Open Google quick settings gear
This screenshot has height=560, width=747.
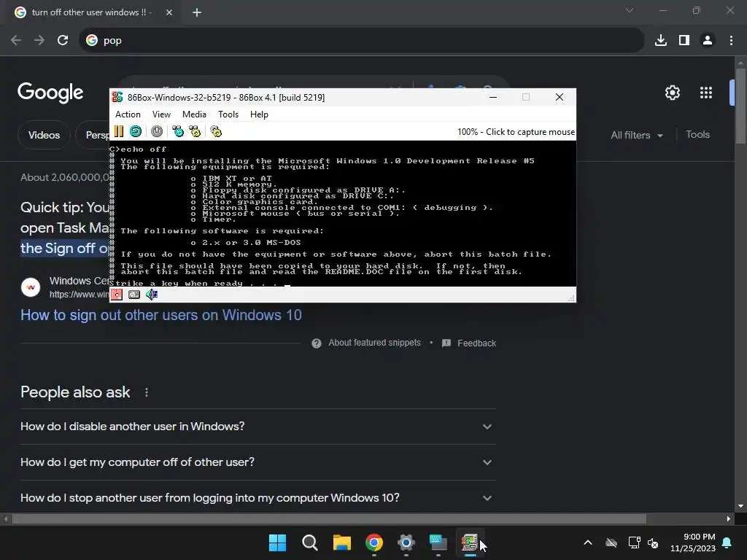672,93
